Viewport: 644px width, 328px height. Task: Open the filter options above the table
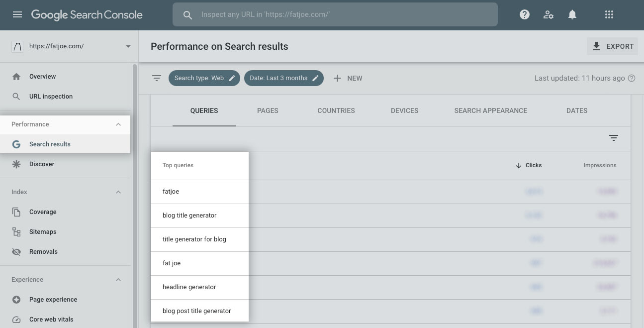click(x=613, y=138)
